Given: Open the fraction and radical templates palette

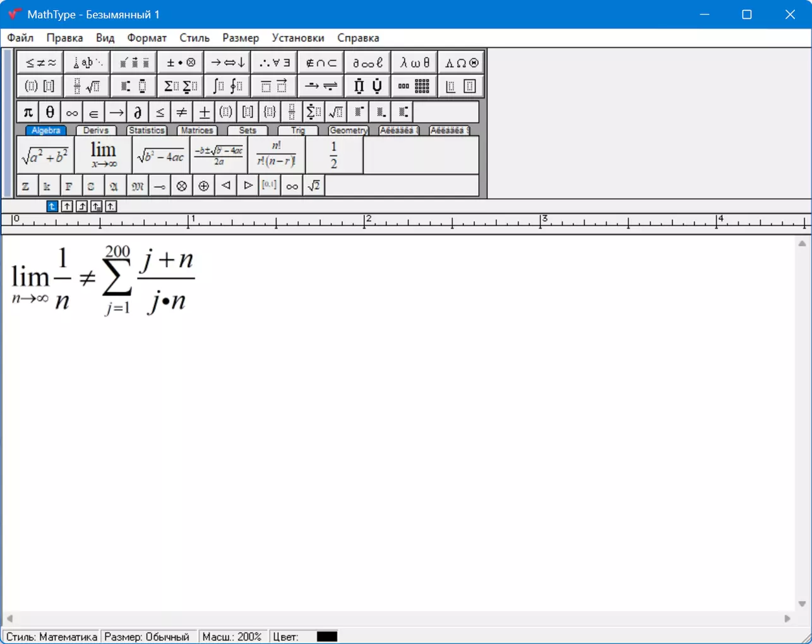Looking at the screenshot, I should pos(87,86).
